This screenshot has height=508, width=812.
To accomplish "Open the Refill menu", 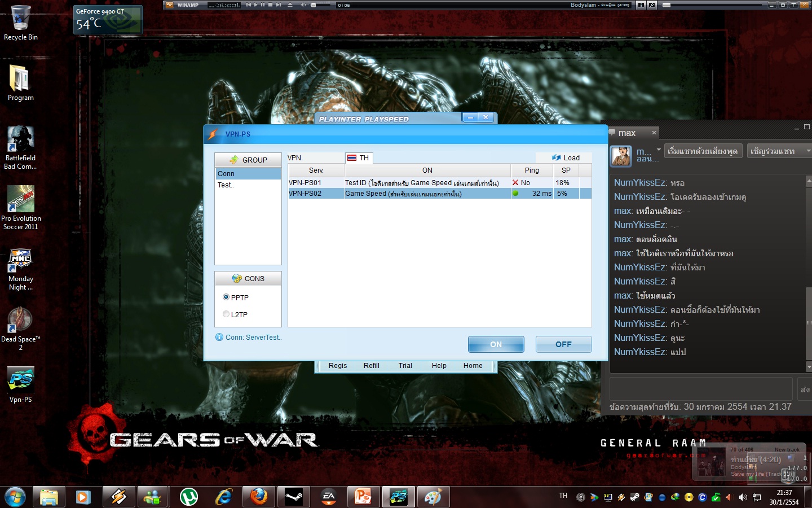I will click(372, 366).
